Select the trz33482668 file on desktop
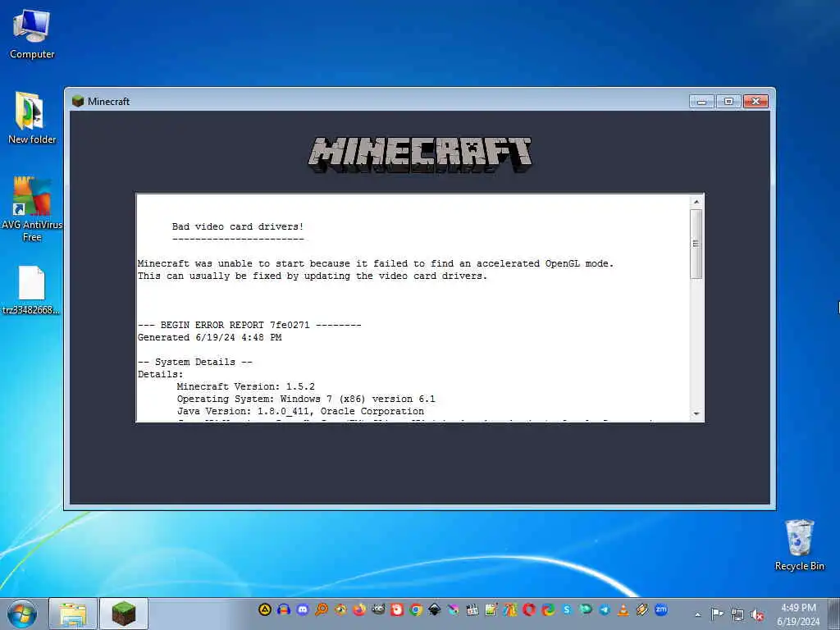 (31, 290)
